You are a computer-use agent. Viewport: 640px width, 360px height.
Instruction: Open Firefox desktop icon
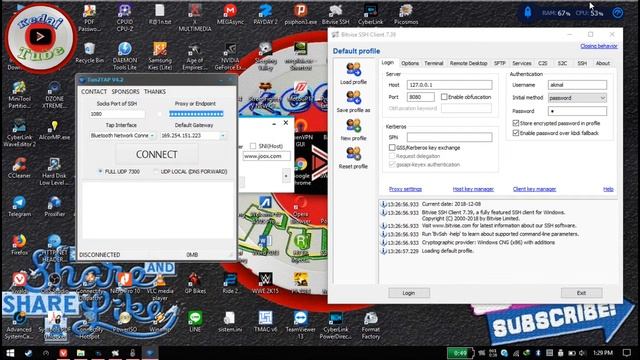(19, 244)
